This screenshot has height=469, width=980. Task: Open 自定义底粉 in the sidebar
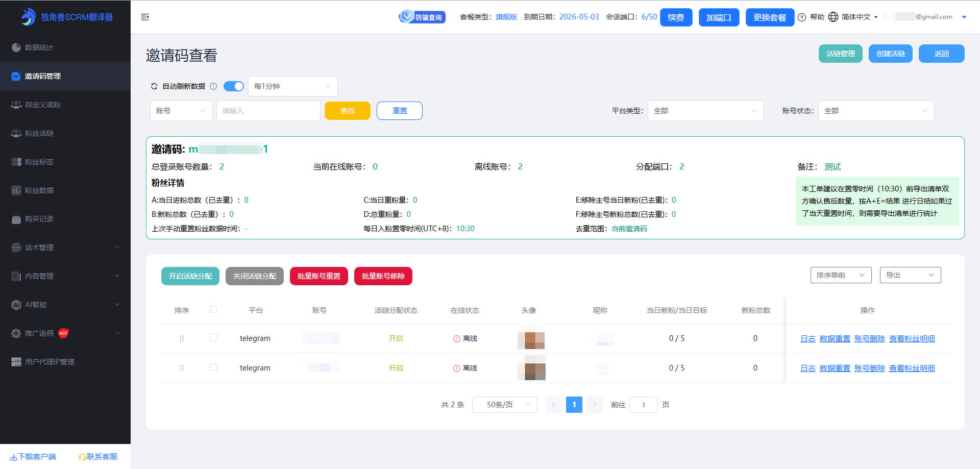(65, 105)
